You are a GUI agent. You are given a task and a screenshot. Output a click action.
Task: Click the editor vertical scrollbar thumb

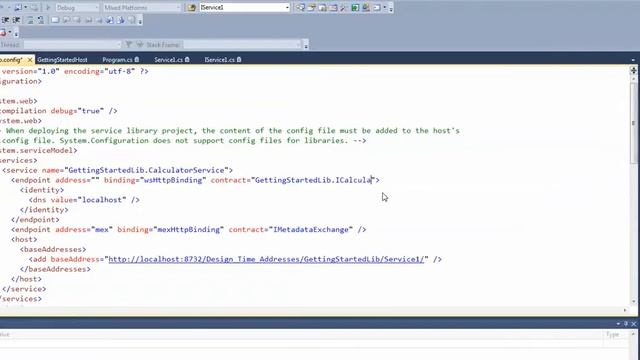[x=633, y=122]
